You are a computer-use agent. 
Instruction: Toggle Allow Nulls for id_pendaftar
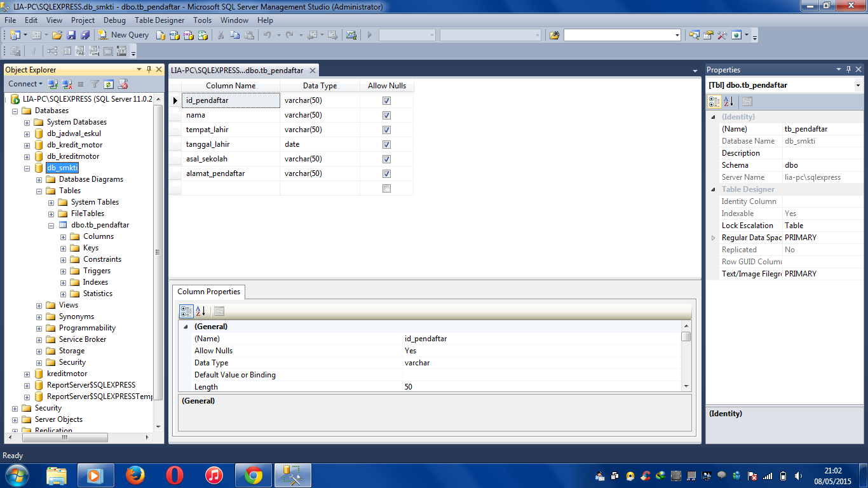386,100
